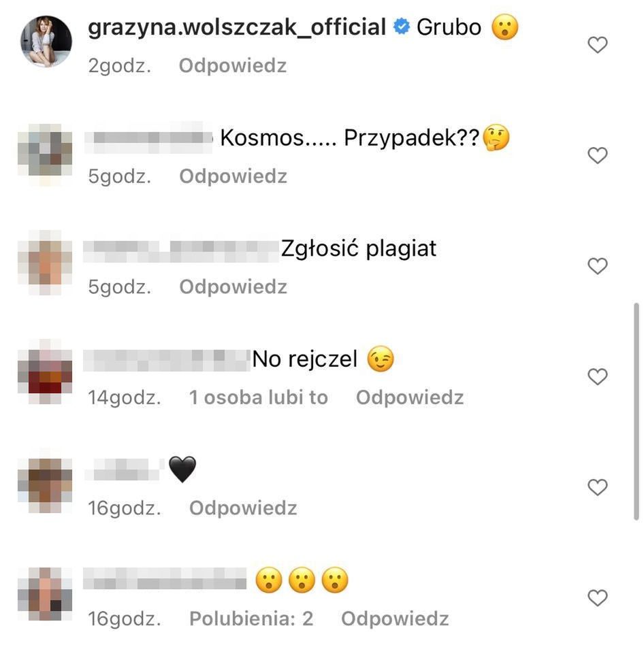Screen dimensions: 644x656
Task: Tap heart beside "Zgłosić plagiat" comment
Action: click(597, 266)
